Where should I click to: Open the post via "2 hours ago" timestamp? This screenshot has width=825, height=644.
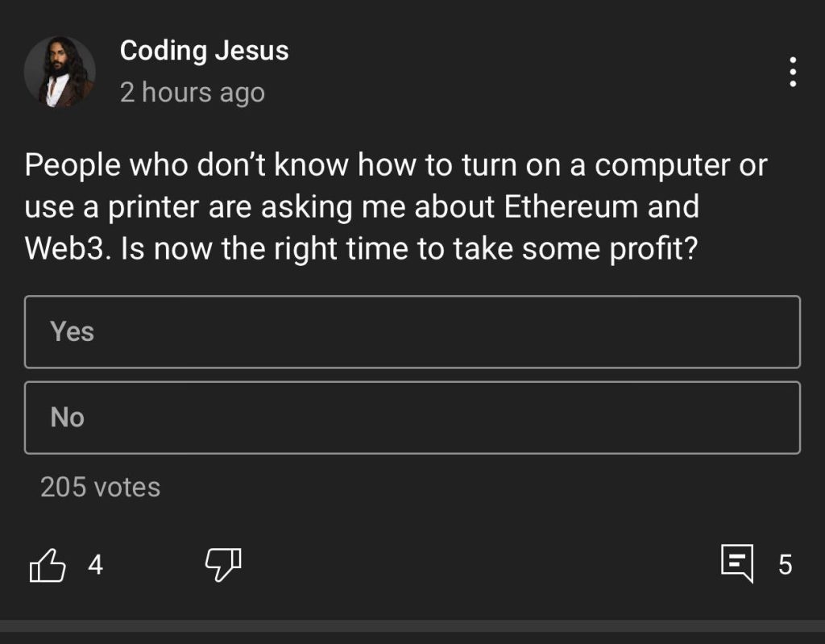point(192,93)
